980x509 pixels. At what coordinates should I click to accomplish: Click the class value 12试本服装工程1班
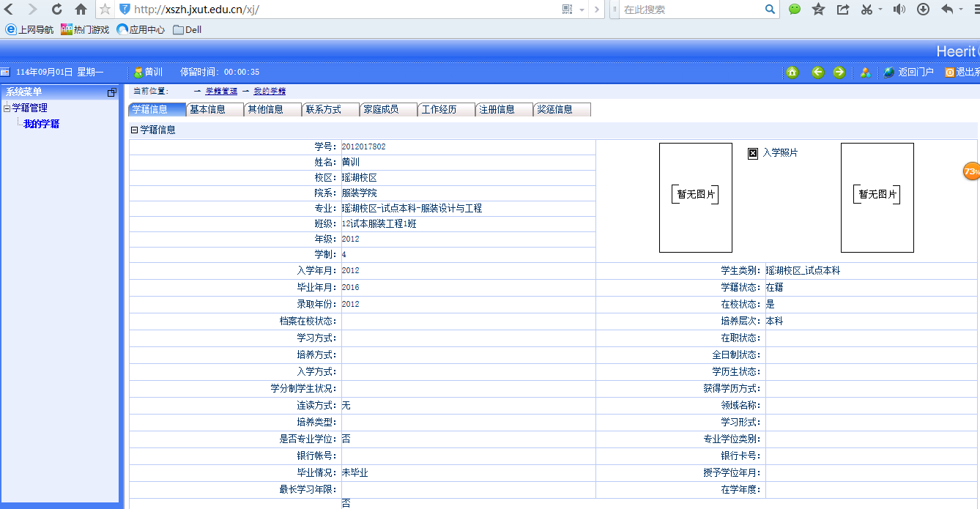click(379, 224)
